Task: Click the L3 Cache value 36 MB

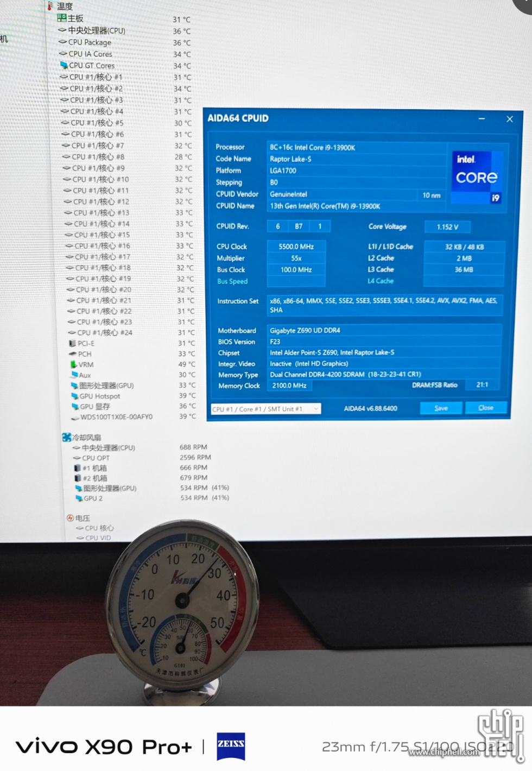Action: [x=464, y=269]
